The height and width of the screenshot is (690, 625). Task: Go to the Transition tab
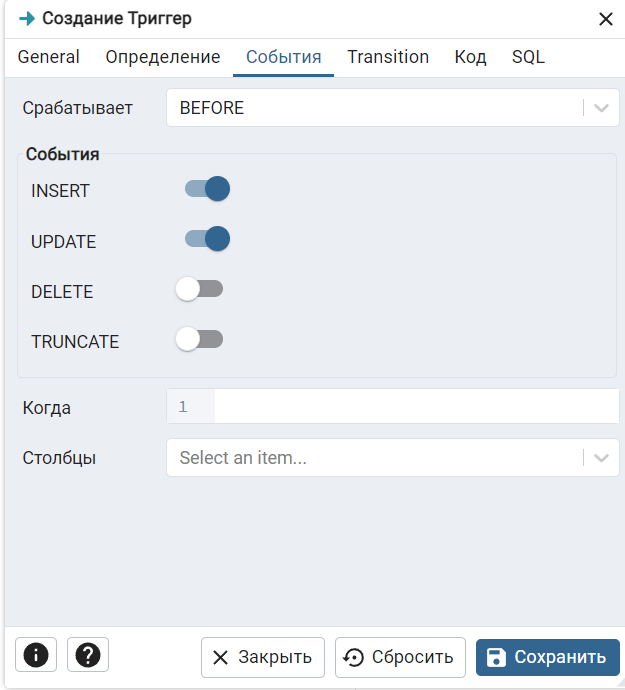pyautogui.click(x=388, y=57)
